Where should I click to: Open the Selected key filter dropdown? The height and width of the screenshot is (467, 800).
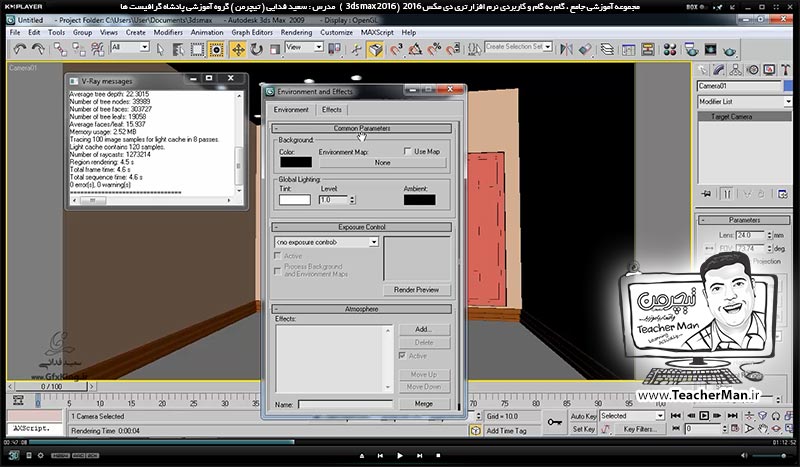point(660,416)
